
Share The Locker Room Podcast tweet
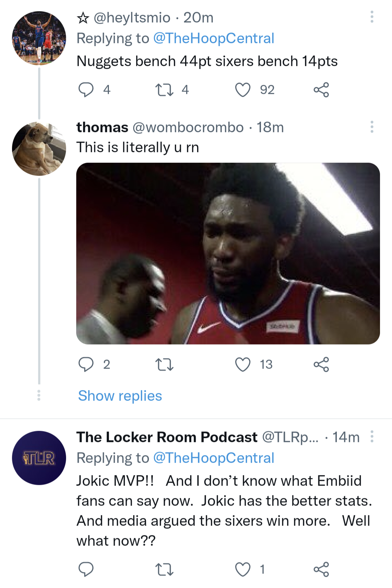coord(321,569)
